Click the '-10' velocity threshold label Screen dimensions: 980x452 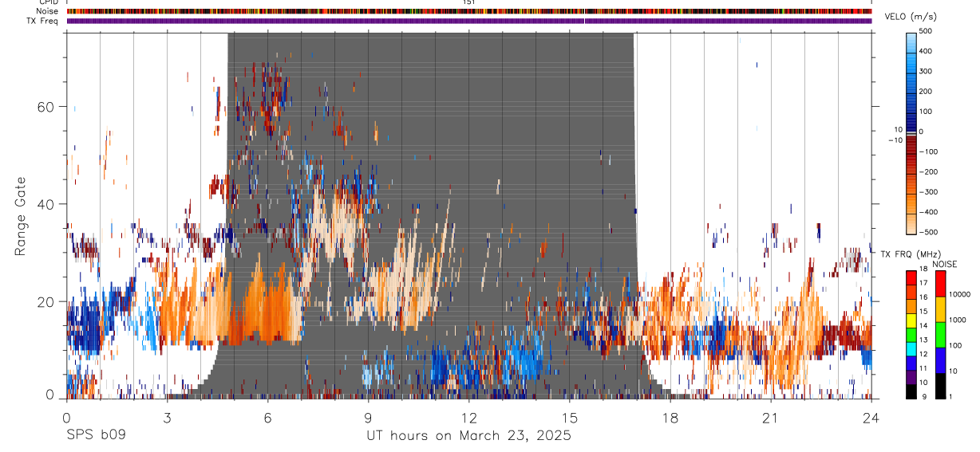point(895,140)
